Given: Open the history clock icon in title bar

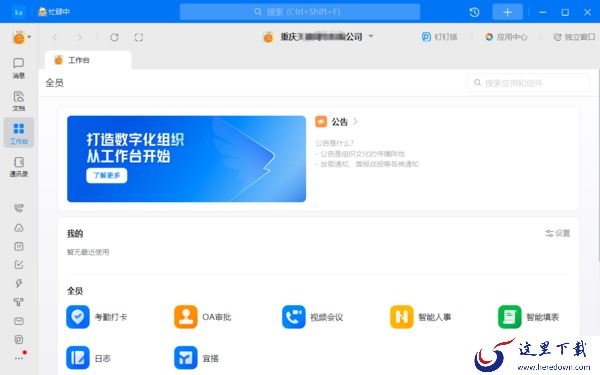Looking at the screenshot, I should pyautogui.click(x=474, y=12).
